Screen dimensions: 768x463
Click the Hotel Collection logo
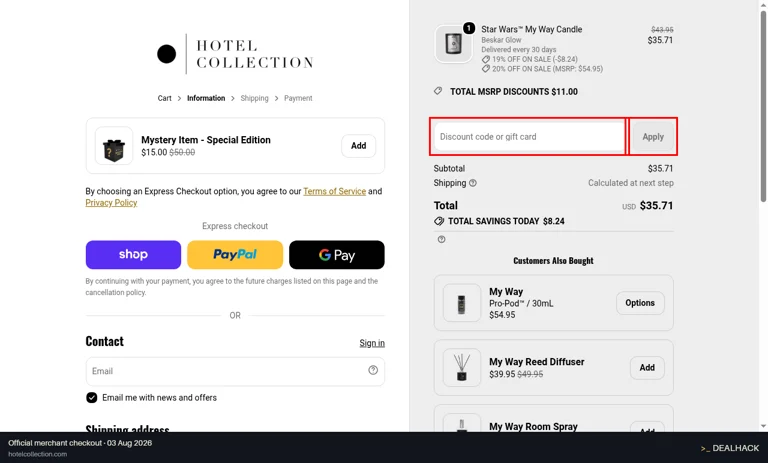click(x=235, y=54)
